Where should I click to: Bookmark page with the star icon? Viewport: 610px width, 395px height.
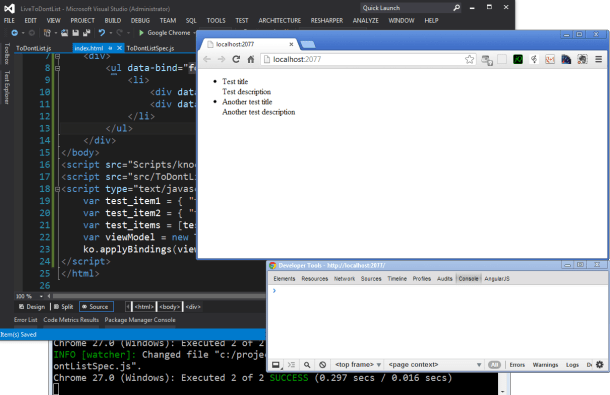pos(469,59)
